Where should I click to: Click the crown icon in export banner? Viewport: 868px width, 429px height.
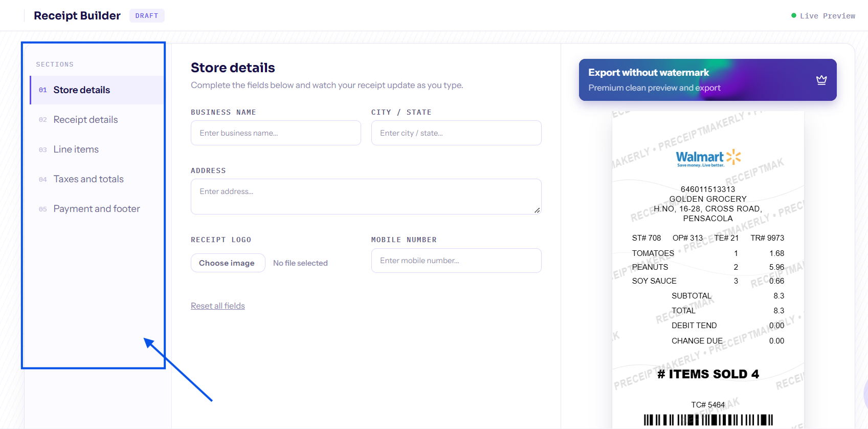(821, 80)
